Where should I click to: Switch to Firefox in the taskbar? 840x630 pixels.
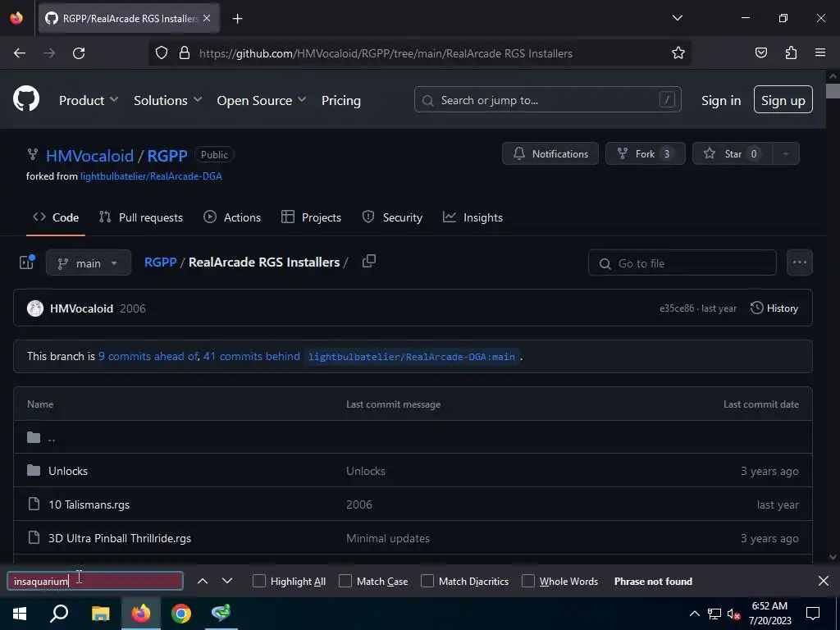click(x=141, y=614)
